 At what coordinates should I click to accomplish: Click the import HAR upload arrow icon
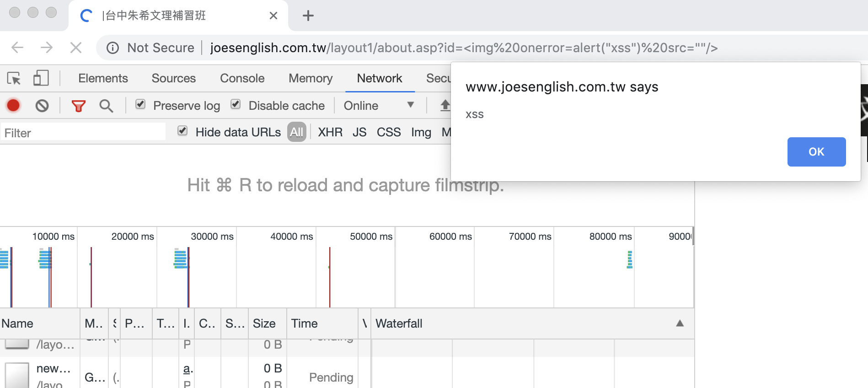[445, 106]
